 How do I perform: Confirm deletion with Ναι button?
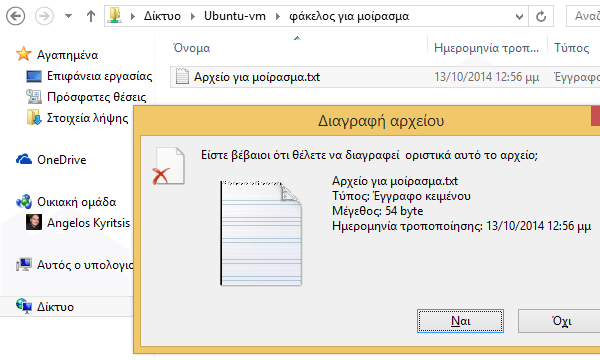point(460,321)
